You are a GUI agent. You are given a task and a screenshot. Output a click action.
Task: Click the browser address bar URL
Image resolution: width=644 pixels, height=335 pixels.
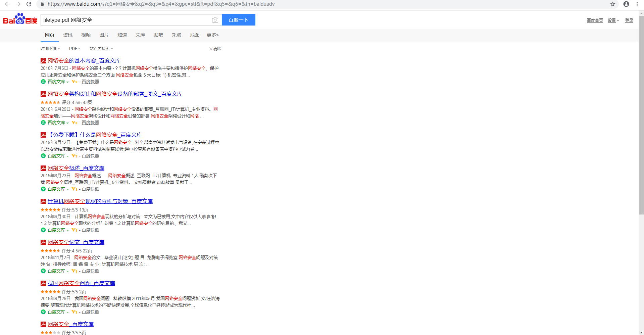click(x=161, y=4)
